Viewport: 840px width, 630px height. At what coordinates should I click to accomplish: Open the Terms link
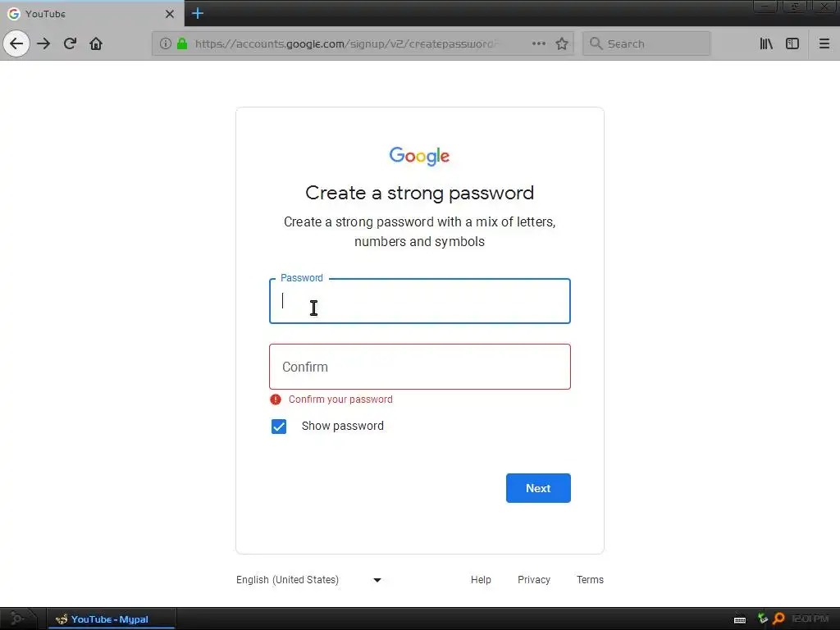[590, 580]
